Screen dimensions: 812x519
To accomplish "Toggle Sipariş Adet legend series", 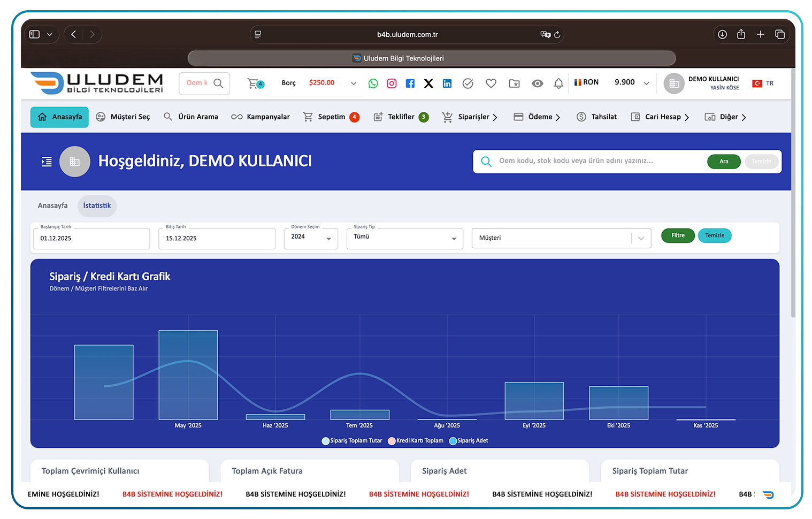I will point(469,441).
